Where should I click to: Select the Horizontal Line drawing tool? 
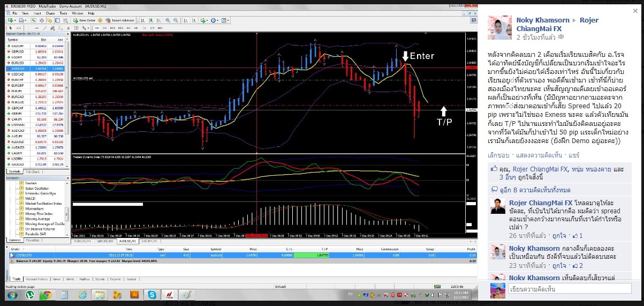tap(36, 28)
